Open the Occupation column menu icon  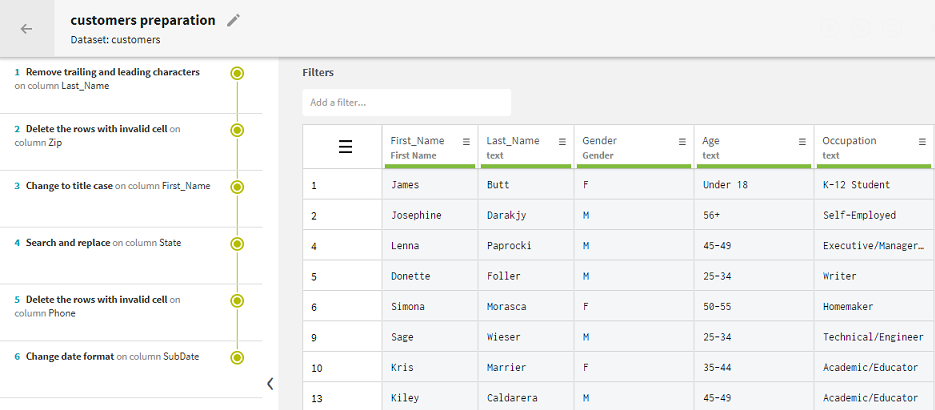[922, 142]
